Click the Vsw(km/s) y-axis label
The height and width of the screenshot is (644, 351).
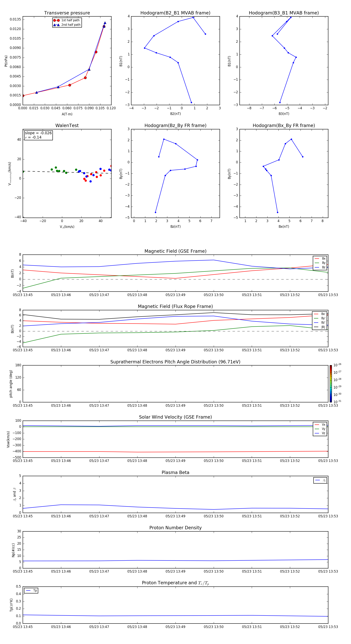(8, 439)
